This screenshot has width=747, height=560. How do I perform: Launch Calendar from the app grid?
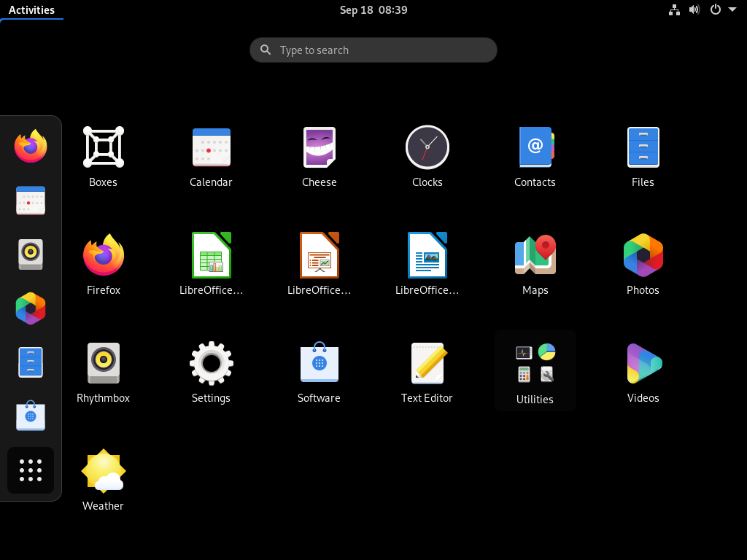(x=211, y=156)
